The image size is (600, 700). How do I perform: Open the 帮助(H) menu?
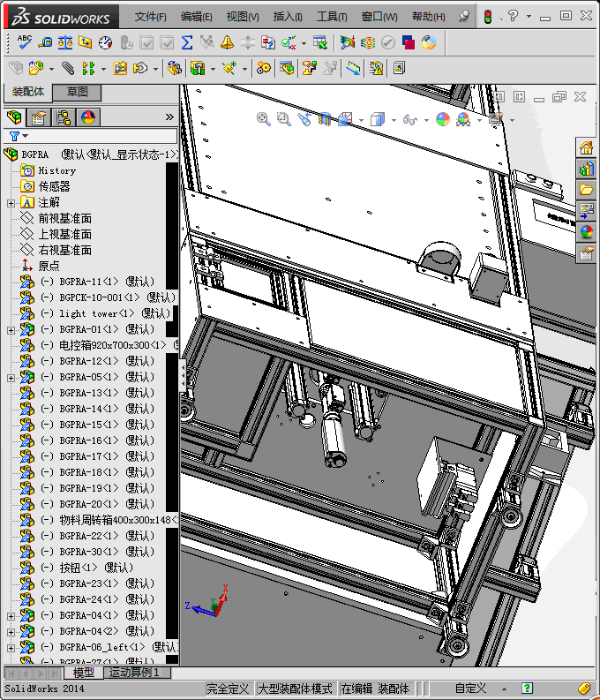[x=428, y=17]
